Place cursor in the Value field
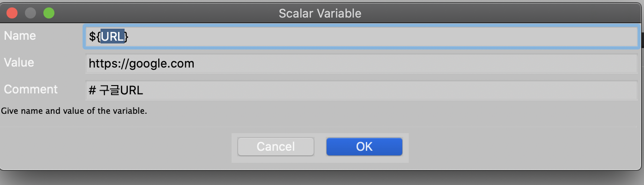The image size is (644, 185). click(361, 63)
